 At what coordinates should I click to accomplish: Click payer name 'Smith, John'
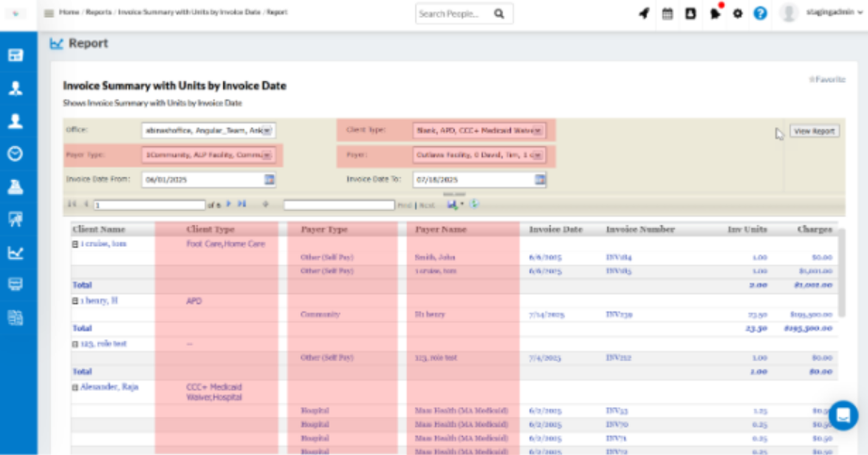(x=435, y=257)
